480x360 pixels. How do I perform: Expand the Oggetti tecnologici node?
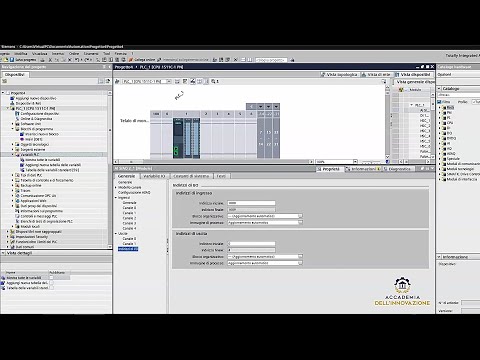(x=13, y=144)
